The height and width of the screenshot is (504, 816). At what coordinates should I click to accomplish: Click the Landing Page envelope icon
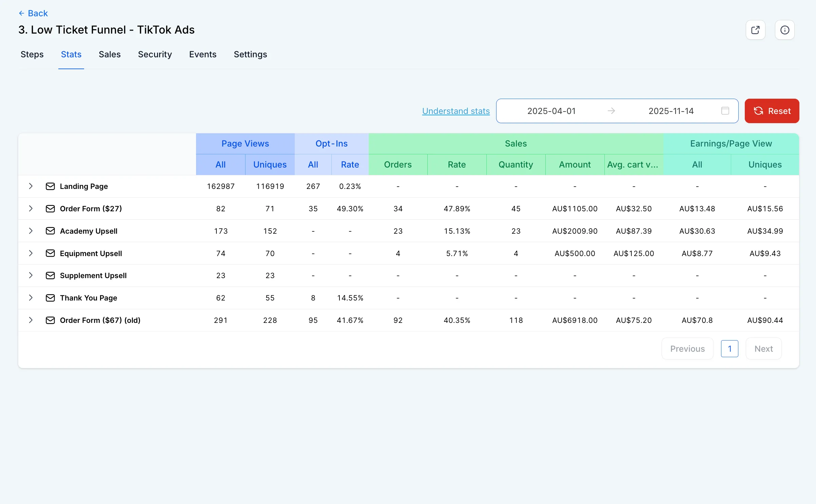coord(50,186)
